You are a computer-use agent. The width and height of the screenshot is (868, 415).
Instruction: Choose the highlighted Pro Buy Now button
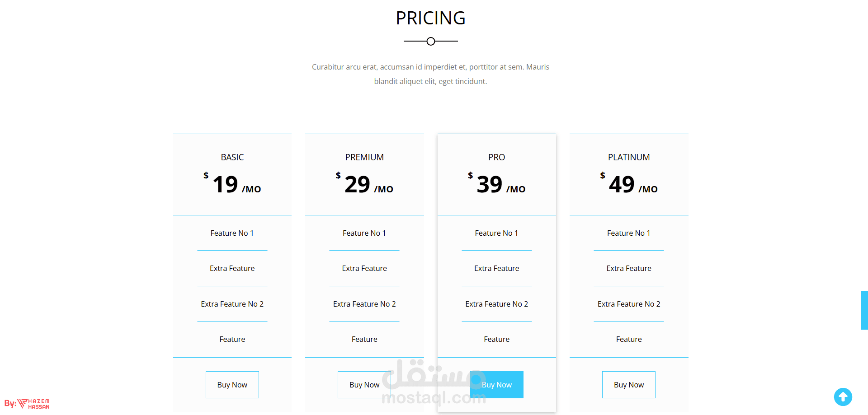pos(496,385)
